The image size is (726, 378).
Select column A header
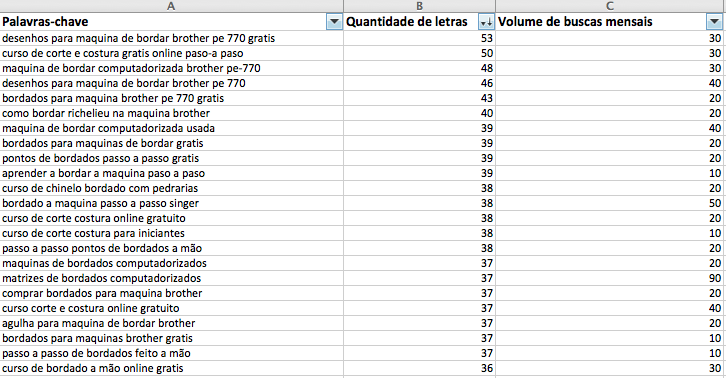(x=171, y=6)
